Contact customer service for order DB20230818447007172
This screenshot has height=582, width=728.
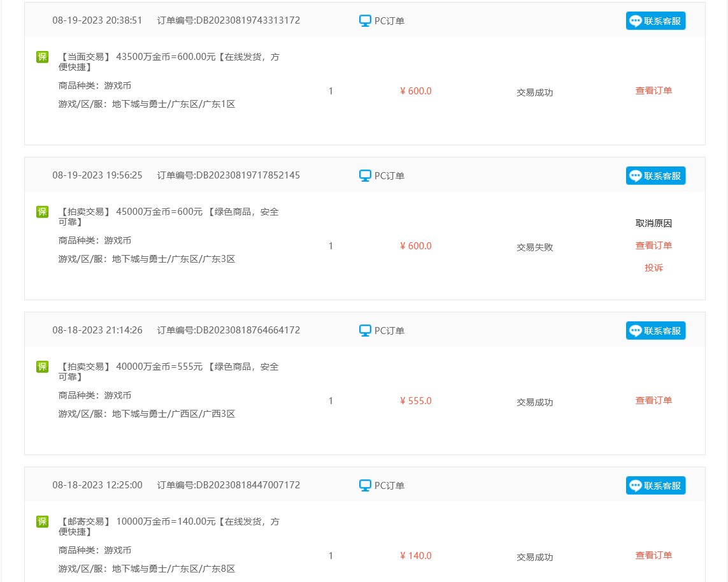pyautogui.click(x=655, y=485)
